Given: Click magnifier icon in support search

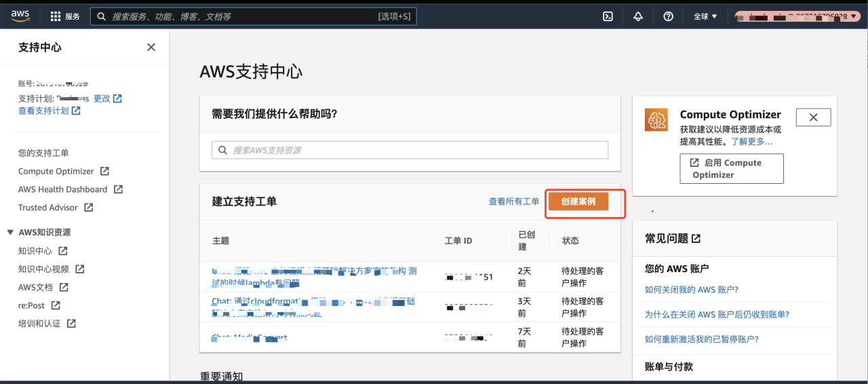Looking at the screenshot, I should click(223, 150).
